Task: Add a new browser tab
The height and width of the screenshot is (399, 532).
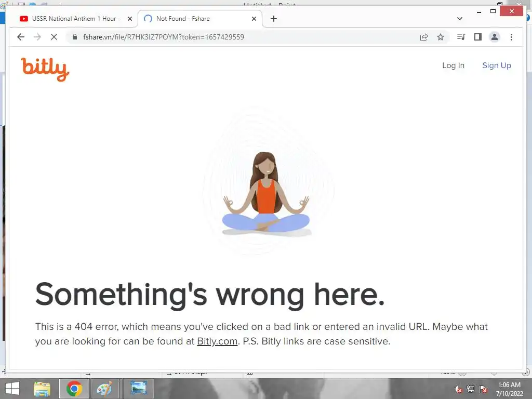Action: pyautogui.click(x=274, y=19)
